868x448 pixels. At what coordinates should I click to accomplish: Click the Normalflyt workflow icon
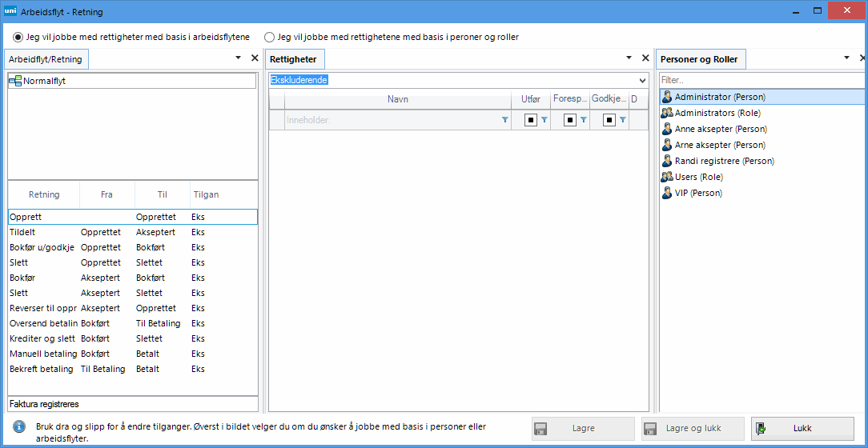(15, 81)
